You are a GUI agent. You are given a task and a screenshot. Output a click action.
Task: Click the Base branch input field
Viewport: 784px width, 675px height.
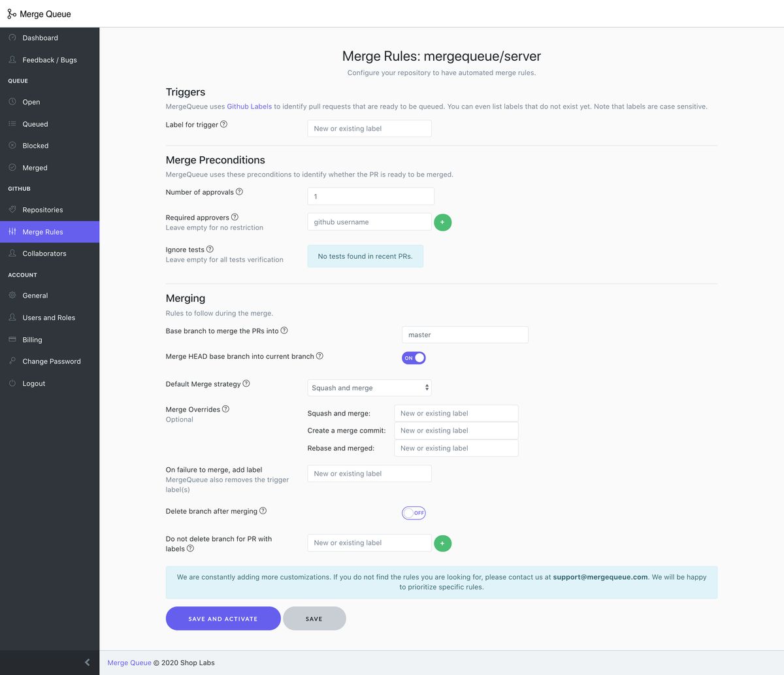[x=465, y=335]
